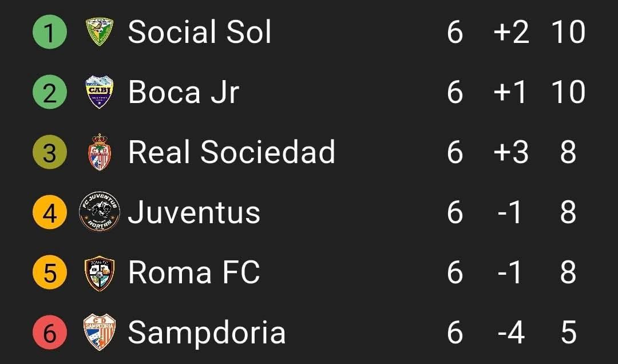Click the Juventus round team logo
This screenshot has height=364, width=618.
(99, 213)
